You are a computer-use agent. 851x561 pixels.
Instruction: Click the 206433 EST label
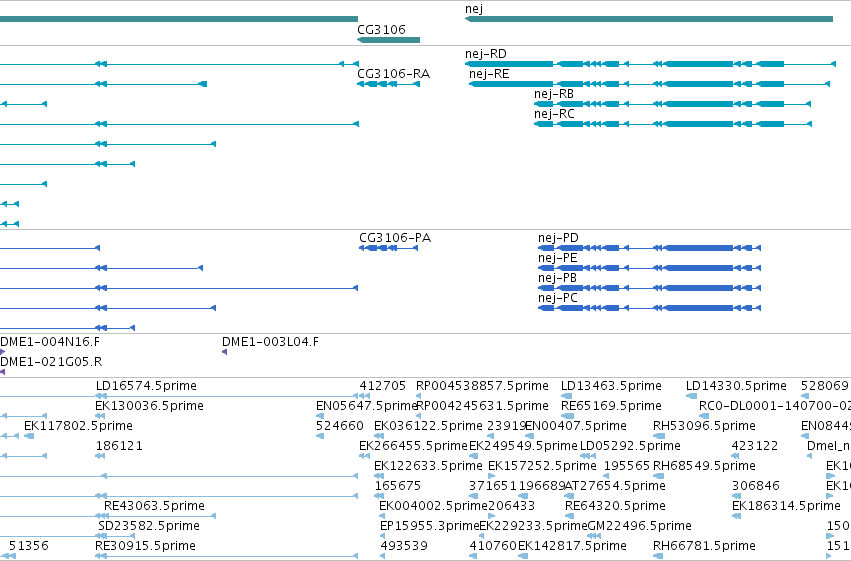512,506
